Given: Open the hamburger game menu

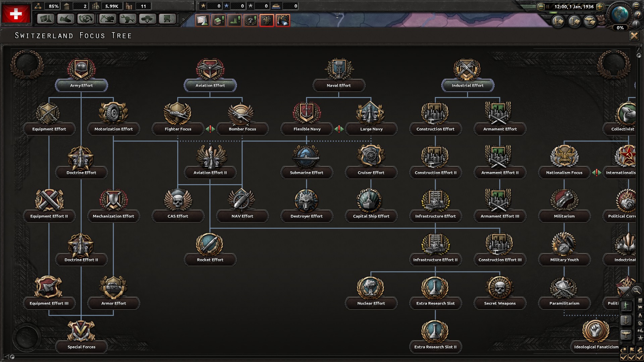Looking at the screenshot, I should pyautogui.click(x=636, y=6).
